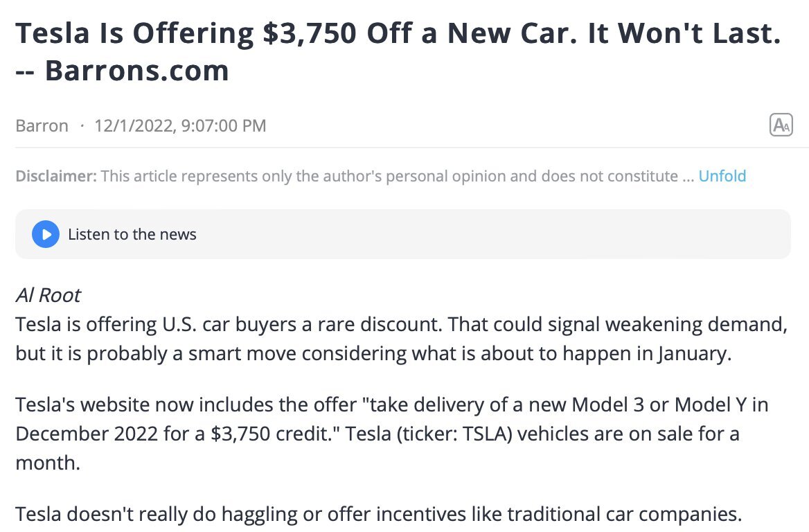Click "Barrons.com" in the headline

click(x=136, y=71)
